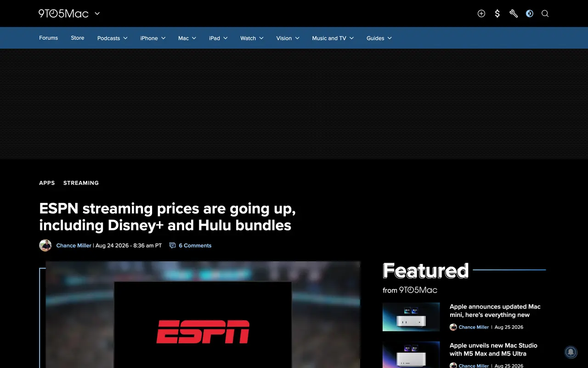The width and height of the screenshot is (588, 368).
Task: Expand the Watch dropdown chevron
Action: tap(261, 38)
